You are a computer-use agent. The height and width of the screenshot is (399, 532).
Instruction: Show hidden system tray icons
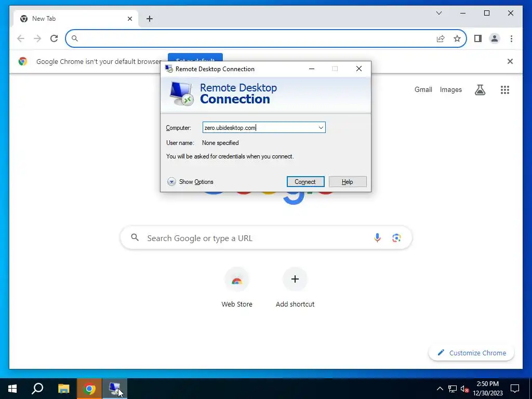point(440,389)
